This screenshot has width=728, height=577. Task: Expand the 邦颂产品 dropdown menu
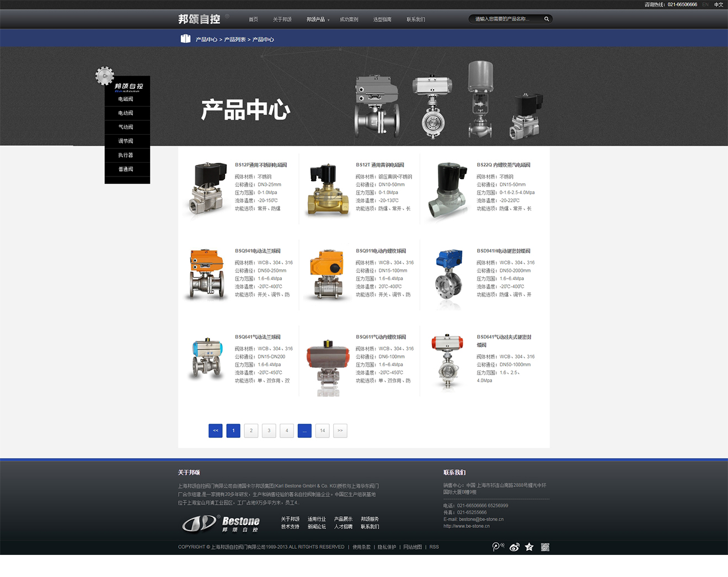317,19
